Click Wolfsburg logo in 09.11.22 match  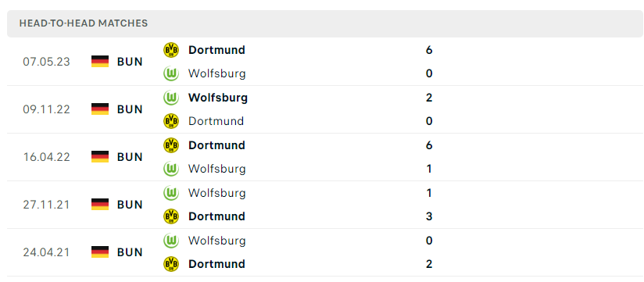171,98
